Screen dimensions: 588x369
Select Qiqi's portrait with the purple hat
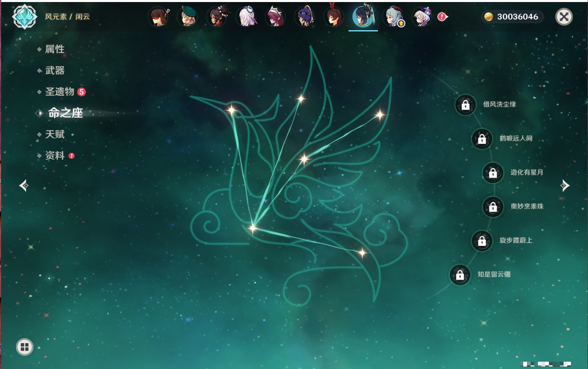click(x=422, y=17)
